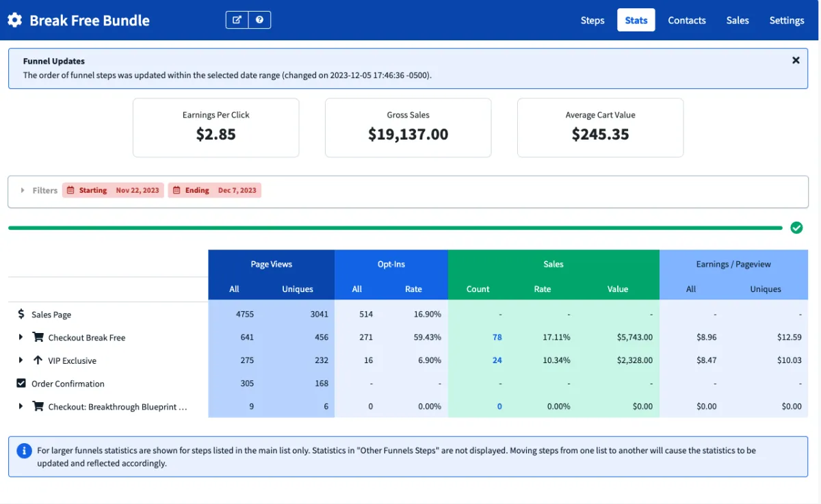Screen dimensions: 821x504
Task: Toggle the Order Confirmation checkbox icon
Action: (x=21, y=384)
